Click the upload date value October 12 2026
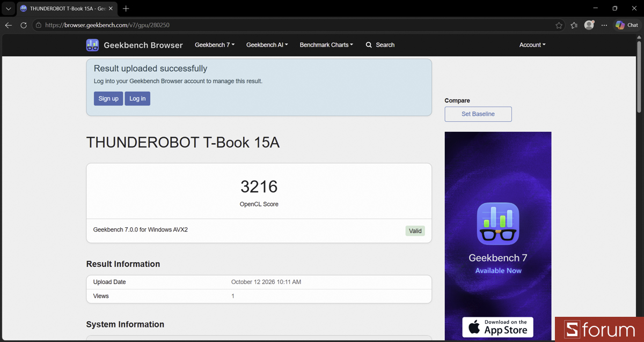 pos(266,282)
